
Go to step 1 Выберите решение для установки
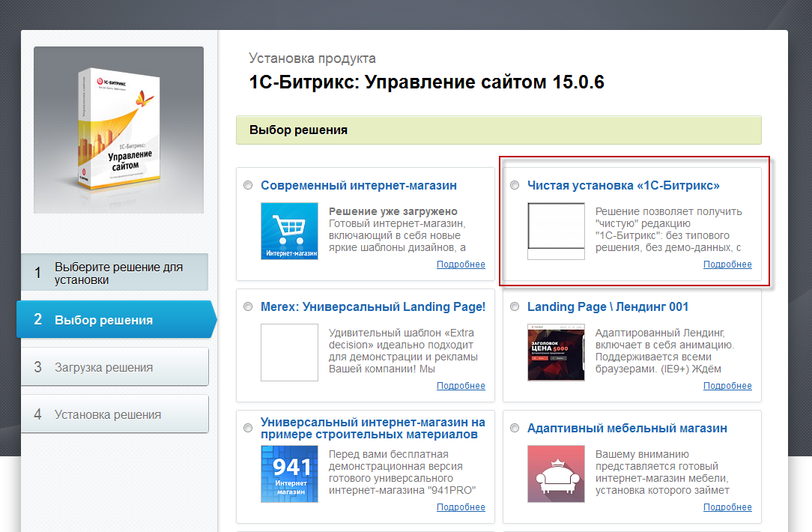115,273
